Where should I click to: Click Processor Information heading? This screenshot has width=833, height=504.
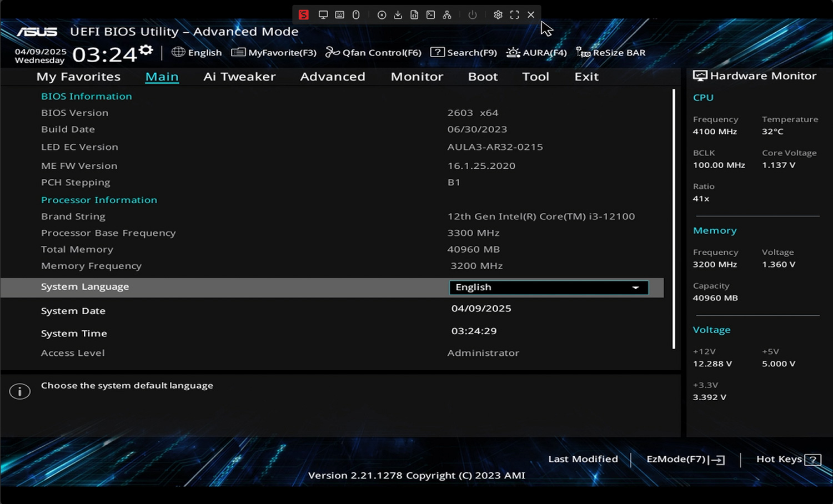[99, 200]
